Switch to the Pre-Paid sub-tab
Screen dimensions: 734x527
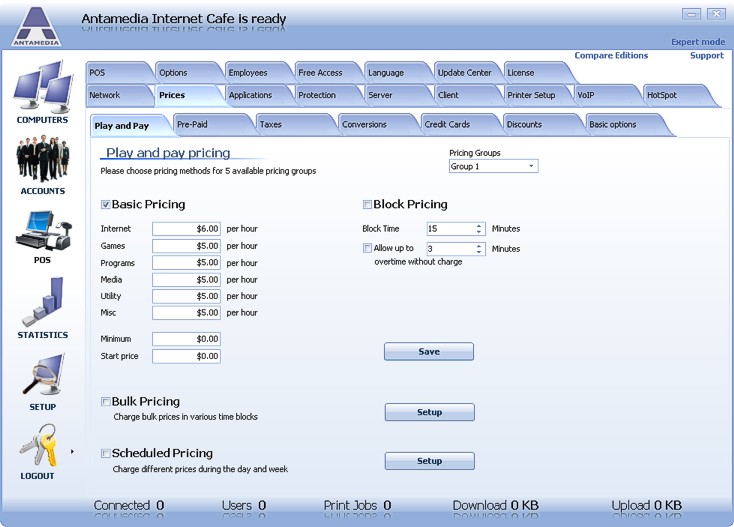(x=213, y=124)
